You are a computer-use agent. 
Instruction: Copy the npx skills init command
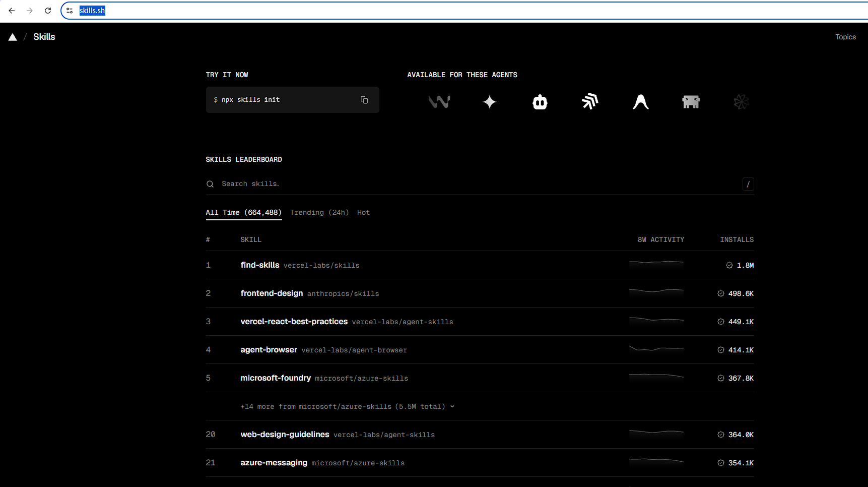(x=364, y=100)
